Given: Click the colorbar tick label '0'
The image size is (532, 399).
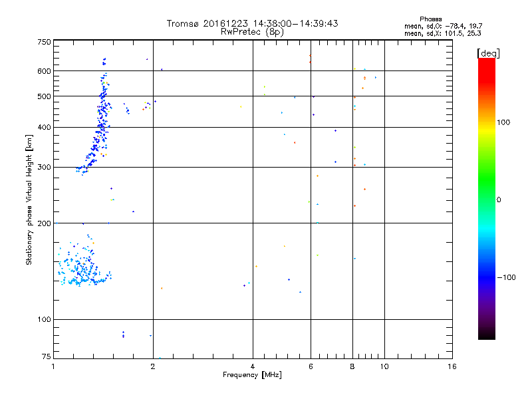Looking at the screenshot, I should pyautogui.click(x=499, y=199).
